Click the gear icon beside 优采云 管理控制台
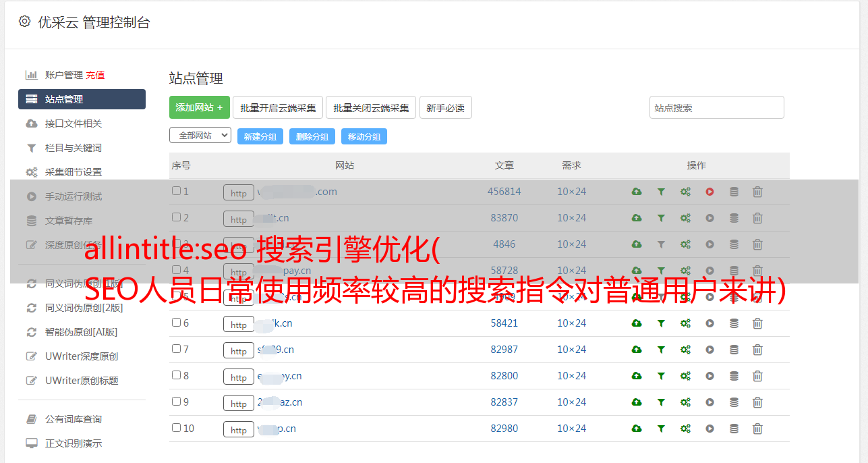Screen dimensions: 868x463 pos(24,22)
